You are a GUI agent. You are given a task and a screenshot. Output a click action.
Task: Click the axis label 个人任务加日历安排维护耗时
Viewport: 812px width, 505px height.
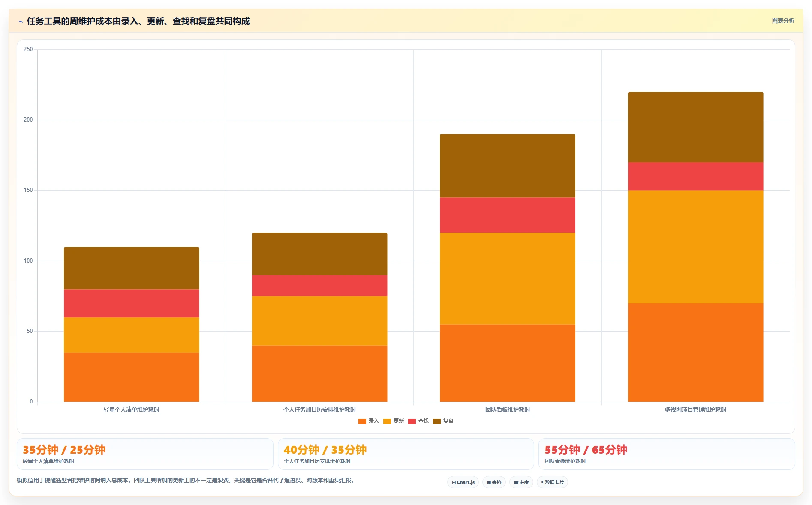319,409
